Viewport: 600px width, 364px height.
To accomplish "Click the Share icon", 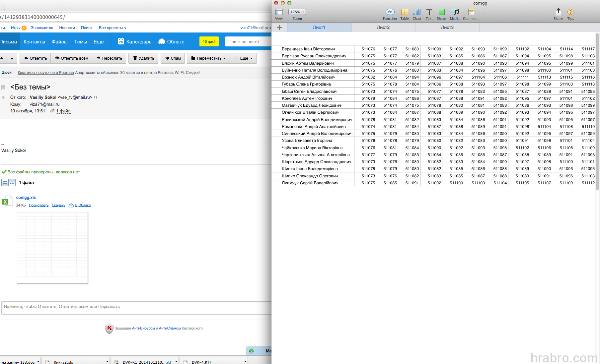I will tap(558, 12).
